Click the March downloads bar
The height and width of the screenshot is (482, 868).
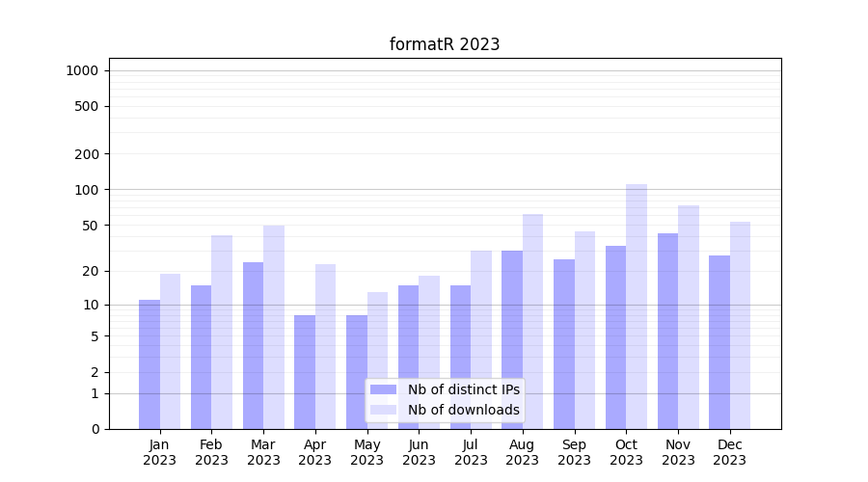coord(274,327)
